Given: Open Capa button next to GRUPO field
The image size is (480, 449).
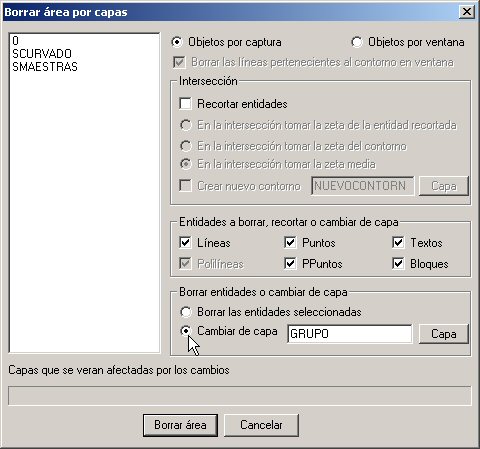Looking at the screenshot, I should click(444, 334).
